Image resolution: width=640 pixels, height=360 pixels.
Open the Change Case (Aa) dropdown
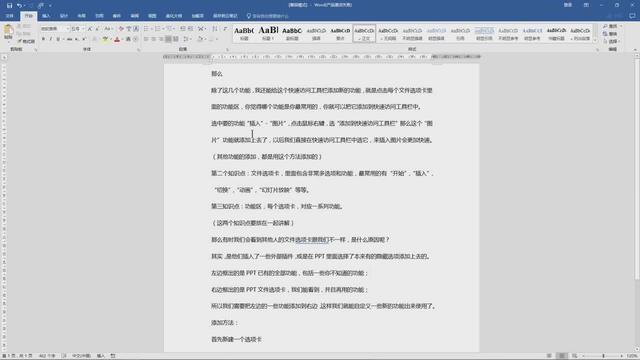108,29
